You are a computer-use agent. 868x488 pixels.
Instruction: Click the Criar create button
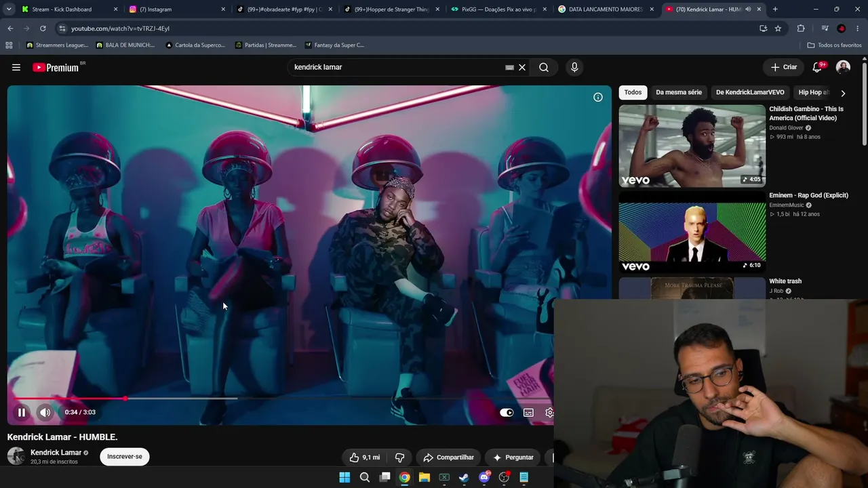[x=784, y=67]
